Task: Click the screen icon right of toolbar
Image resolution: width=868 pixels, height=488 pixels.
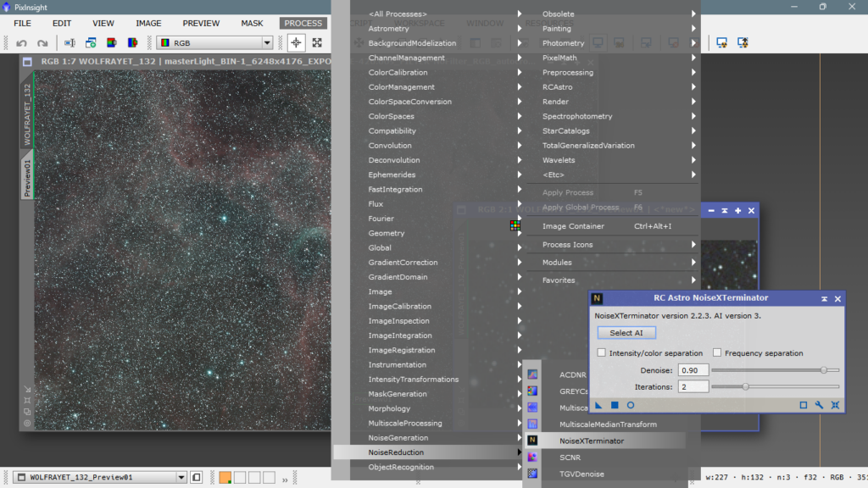Action: [x=722, y=42]
